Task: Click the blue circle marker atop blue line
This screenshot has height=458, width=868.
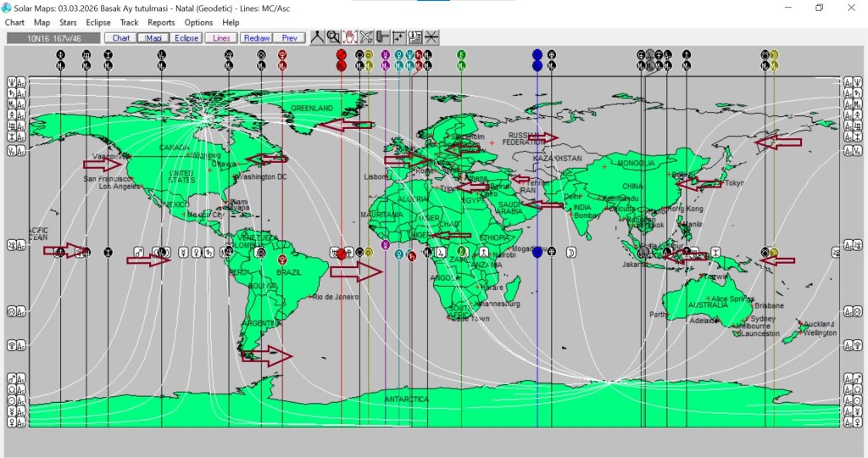Action: pyautogui.click(x=537, y=54)
